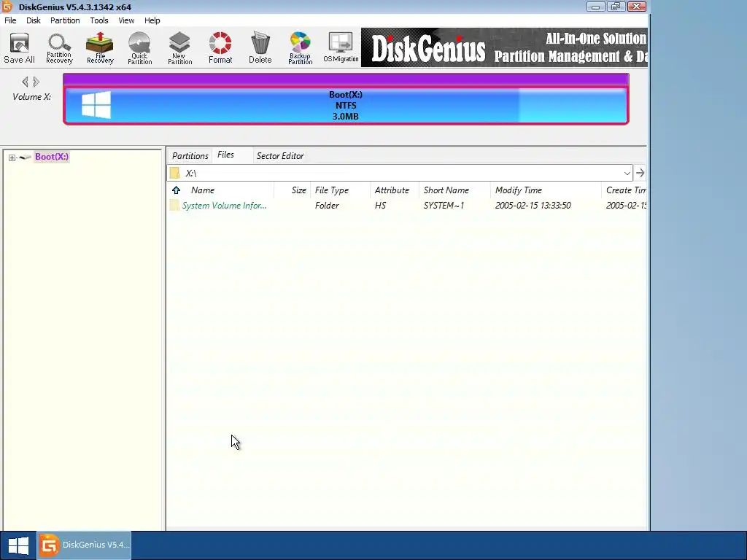Viewport: 747px width, 560px height.
Task: Click the folder icon in the path bar
Action: [x=175, y=173]
